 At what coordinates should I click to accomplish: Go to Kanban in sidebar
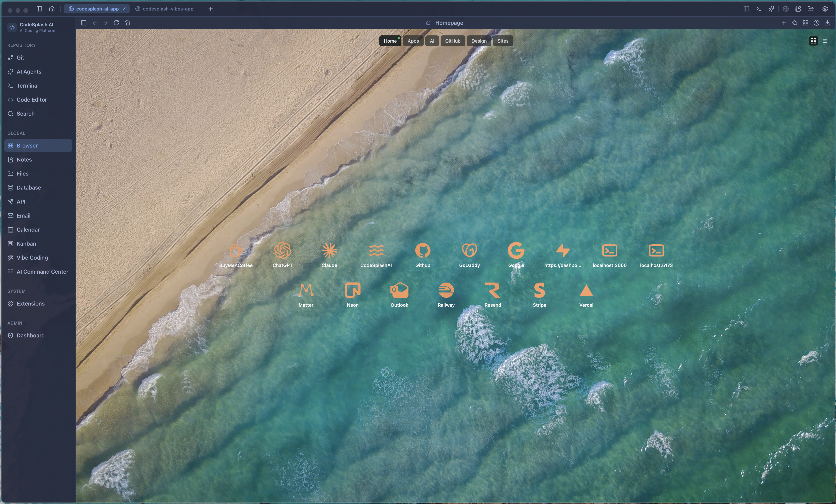coord(26,243)
